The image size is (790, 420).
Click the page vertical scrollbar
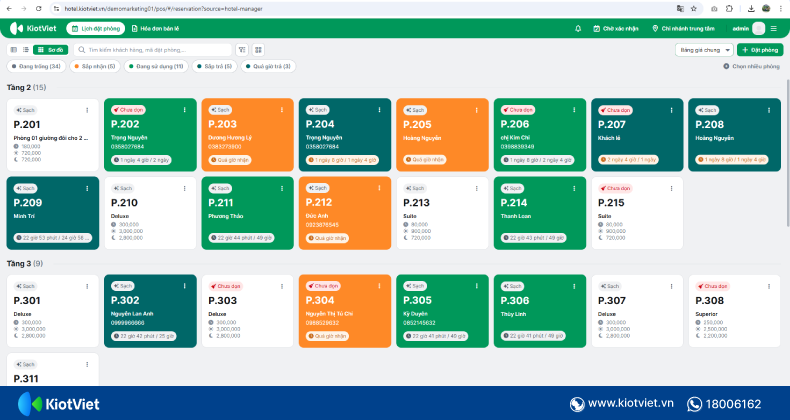(x=787, y=153)
